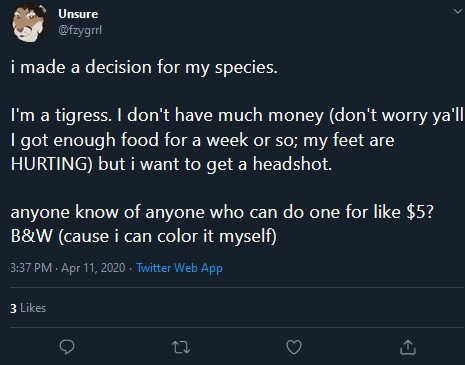Click the line 'anyone know of anyone who can do one'

click(222, 212)
